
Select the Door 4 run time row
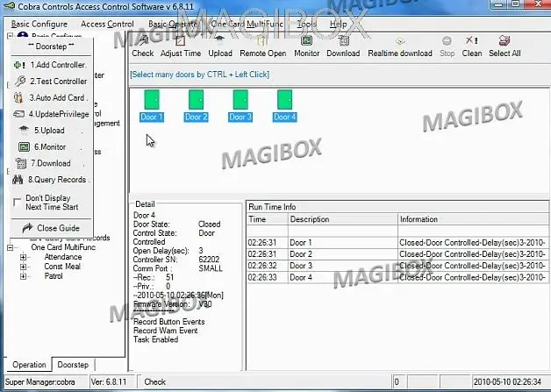point(397,277)
